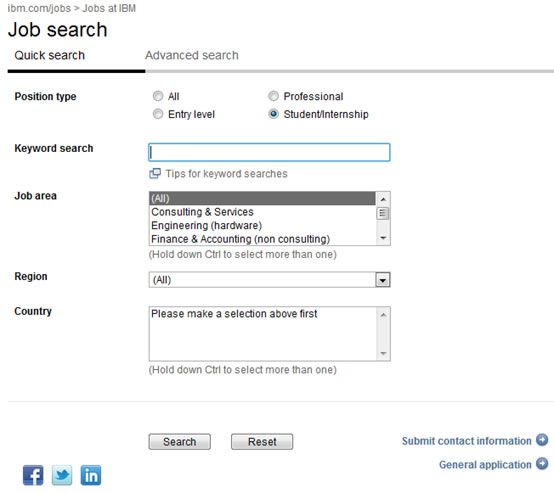Open the Twitter bird icon
Image resolution: width=554 pixels, height=493 pixels.
(x=62, y=475)
